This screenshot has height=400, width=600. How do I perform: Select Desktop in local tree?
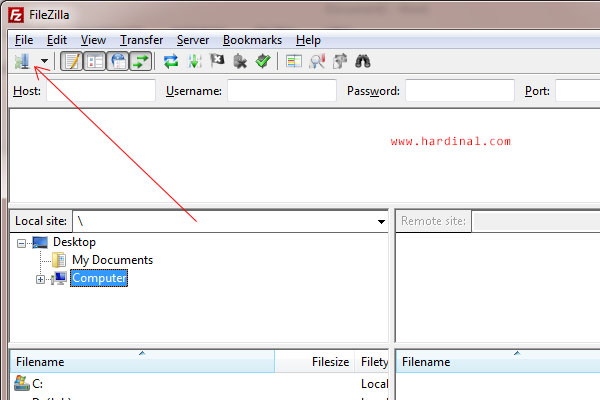click(74, 242)
